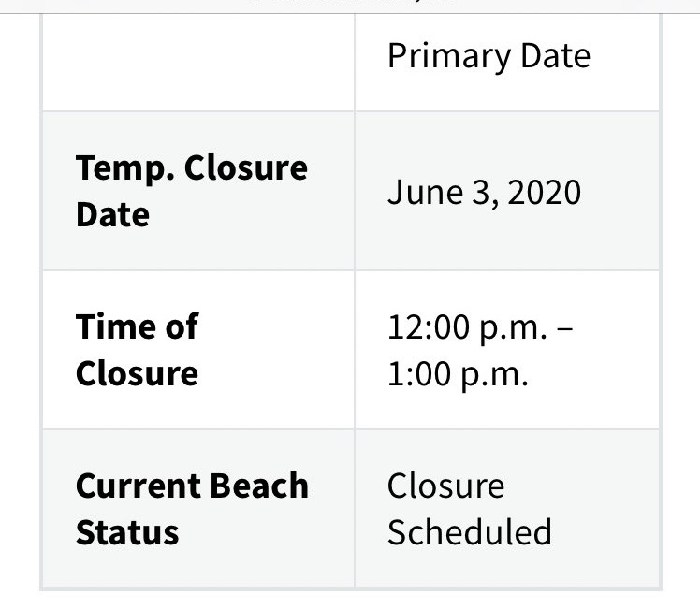Click the 12:00 p.m. start time text
The image size is (700, 609).
tap(465, 328)
